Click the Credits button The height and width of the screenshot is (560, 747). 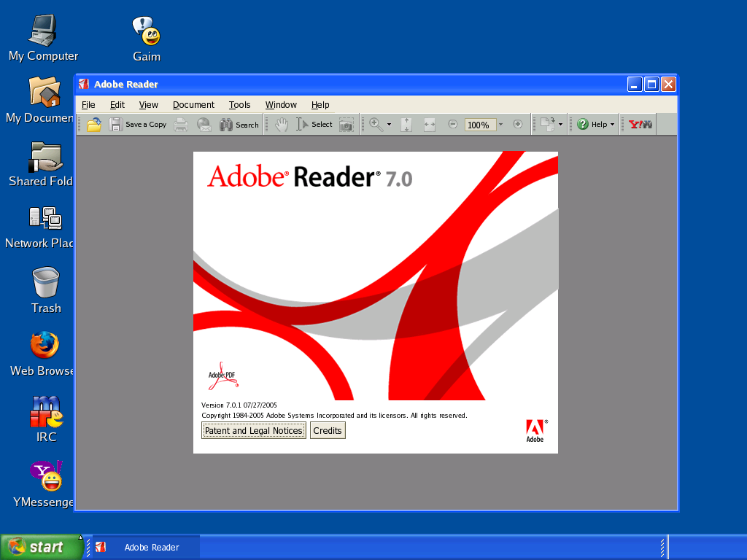[x=328, y=430]
